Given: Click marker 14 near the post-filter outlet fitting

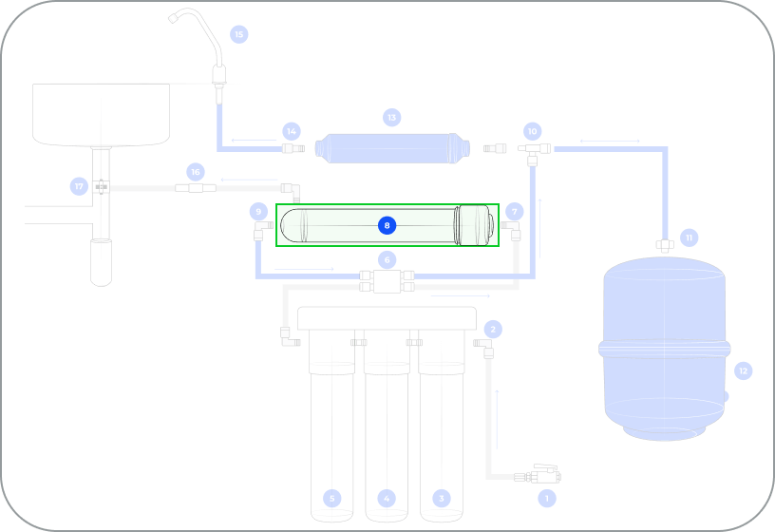Looking at the screenshot, I should point(292,130).
